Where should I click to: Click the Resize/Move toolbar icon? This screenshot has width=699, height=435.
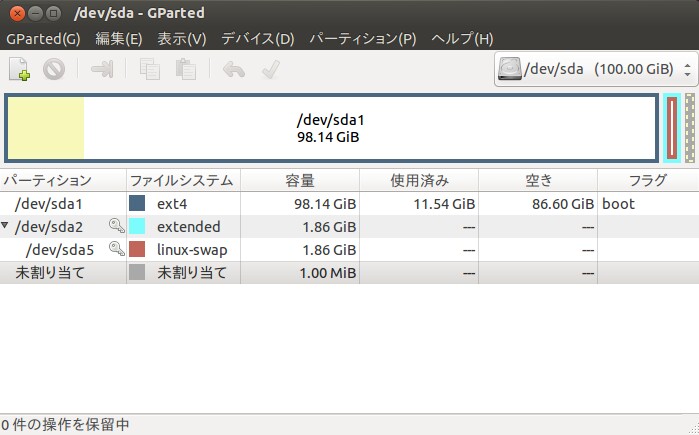point(103,69)
